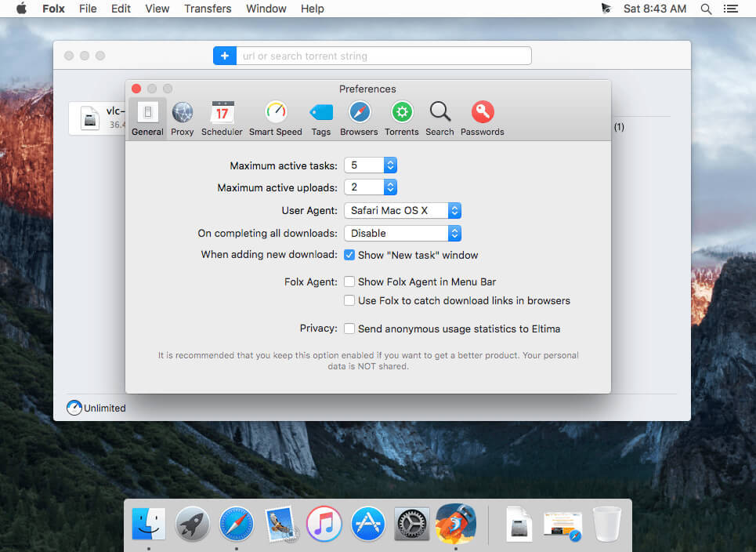The image size is (756, 552).
Task: Open the File menu in menu bar
Action: [88, 9]
